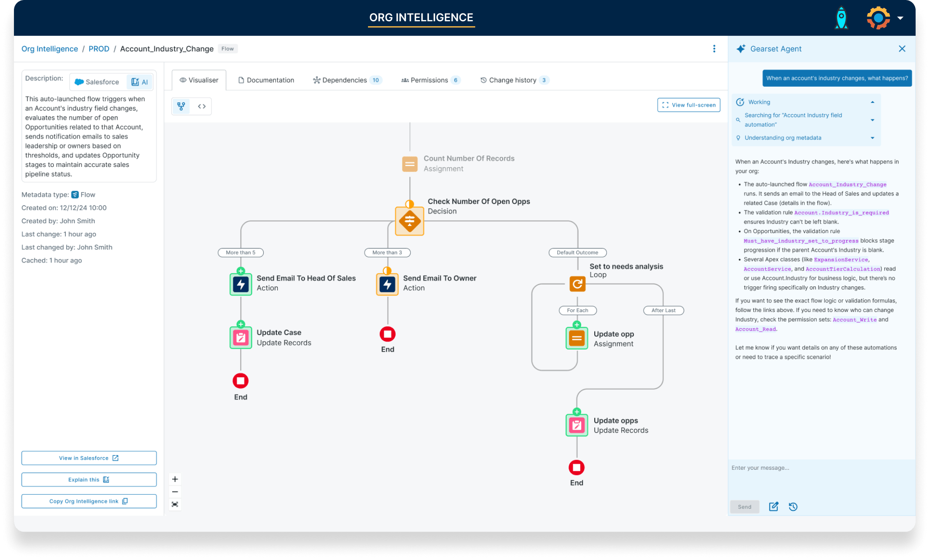Viewport: 930px width, 560px height.
Task: Open the Change history tab
Action: pos(513,80)
